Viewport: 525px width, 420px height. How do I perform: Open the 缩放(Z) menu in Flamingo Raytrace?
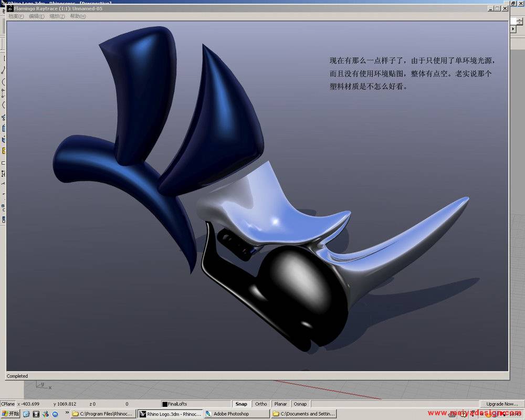(57, 16)
